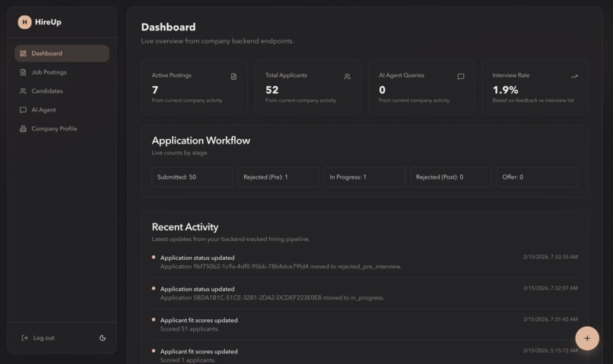Click the log out arrow icon
Image resolution: width=613 pixels, height=364 pixels.
point(24,338)
